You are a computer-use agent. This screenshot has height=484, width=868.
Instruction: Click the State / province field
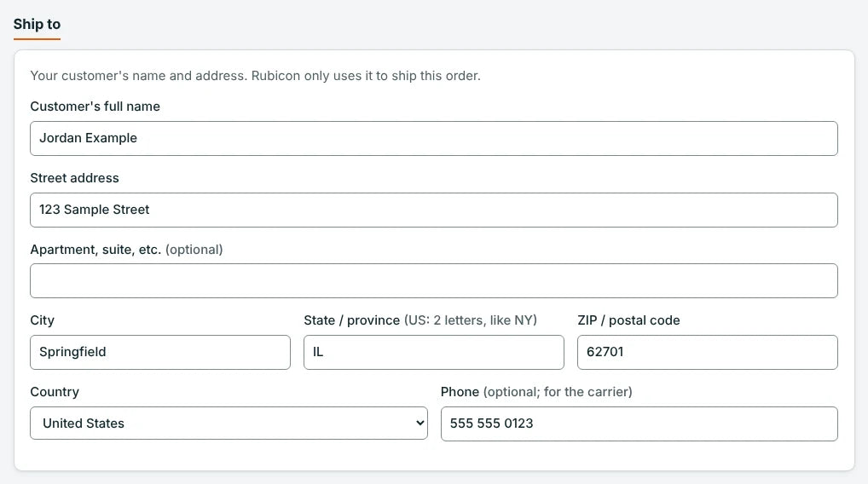pos(433,352)
